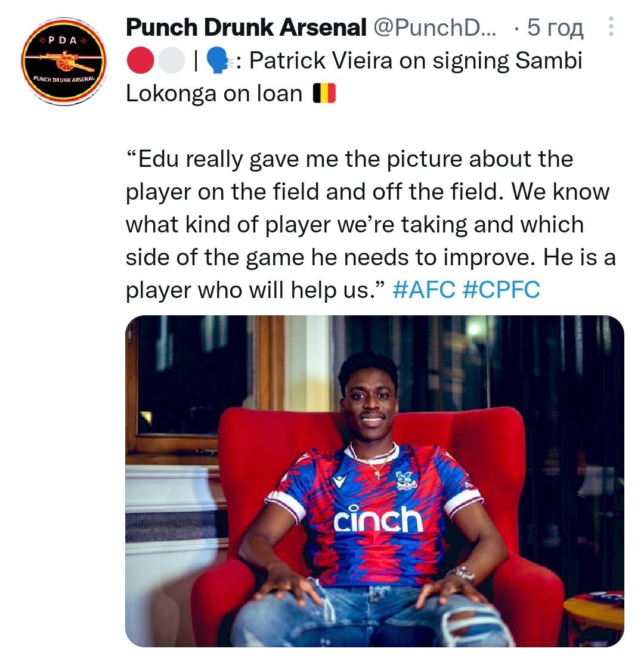Click the wristwatch in the photo

(460, 574)
